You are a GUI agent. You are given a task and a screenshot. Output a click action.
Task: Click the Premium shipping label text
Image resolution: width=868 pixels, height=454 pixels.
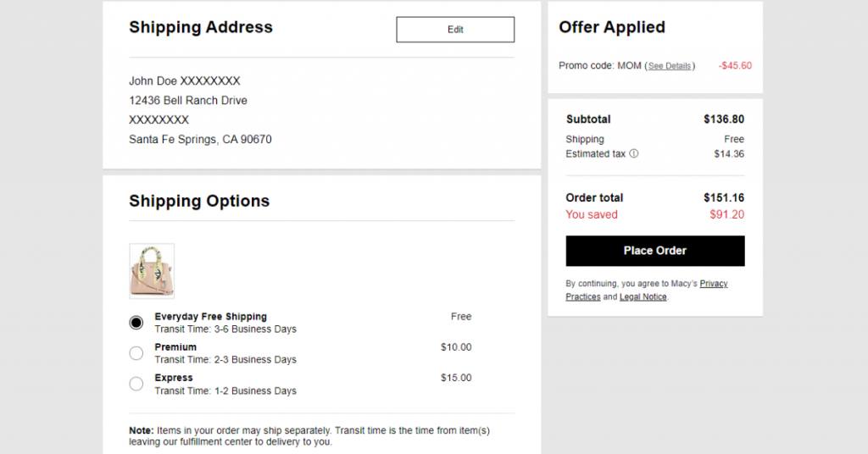[175, 347]
